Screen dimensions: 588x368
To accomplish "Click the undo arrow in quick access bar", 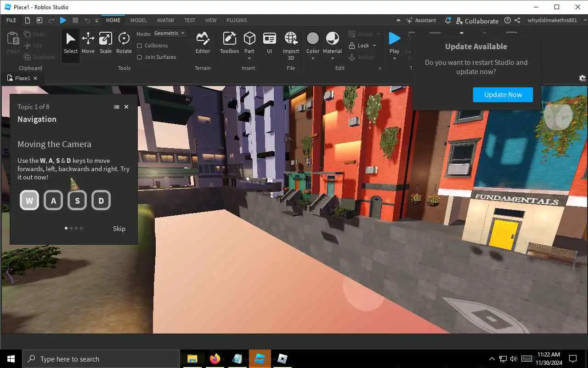I will (87, 20).
